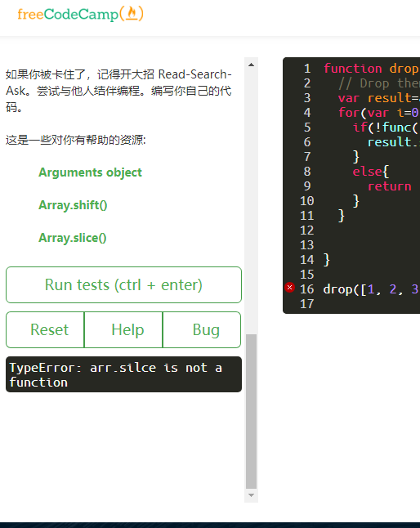Click line 1 'function drop' in editor
The image size is (420, 528).
(x=371, y=69)
